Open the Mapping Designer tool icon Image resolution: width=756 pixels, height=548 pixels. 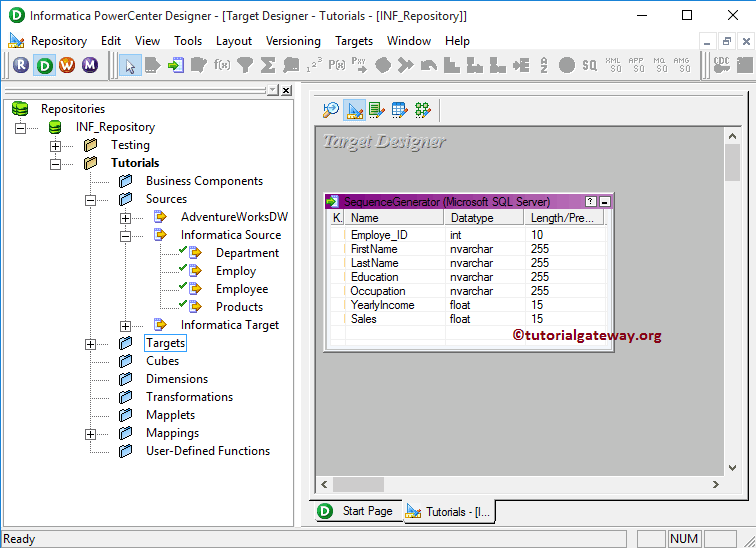(423, 110)
